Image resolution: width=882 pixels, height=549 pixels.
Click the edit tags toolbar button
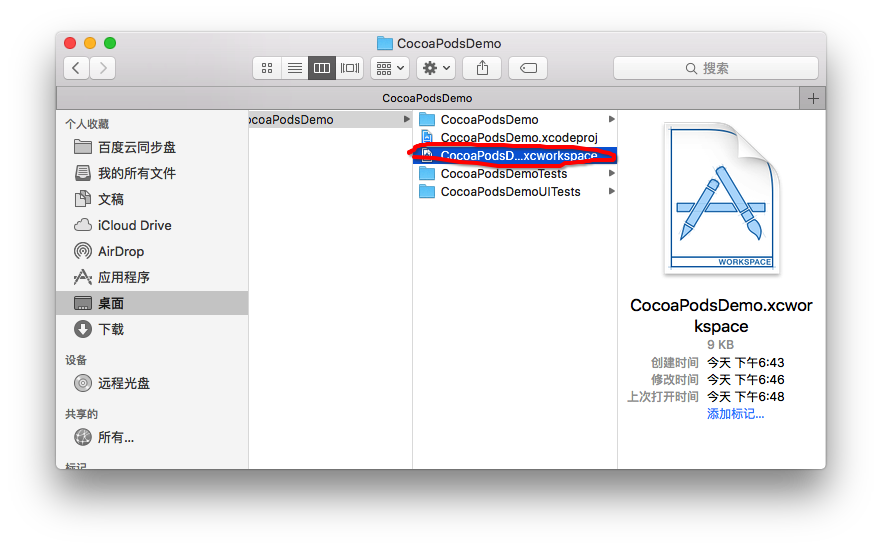coord(528,68)
